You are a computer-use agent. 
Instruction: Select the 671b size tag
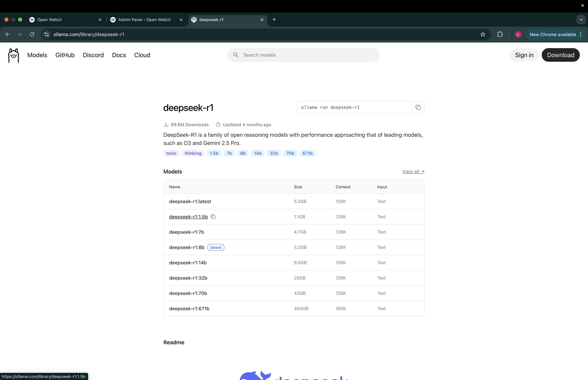[x=307, y=153]
